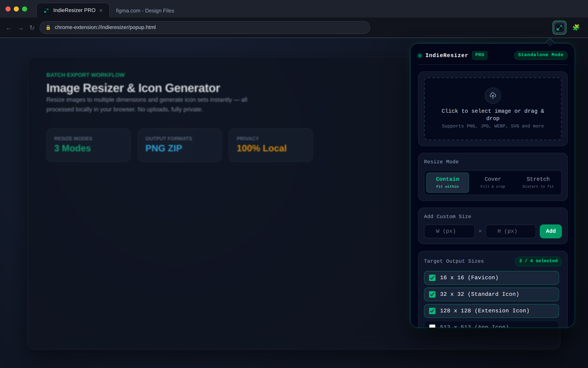Uncheck the 128 x 128 Extension Icon checkbox

(432, 311)
